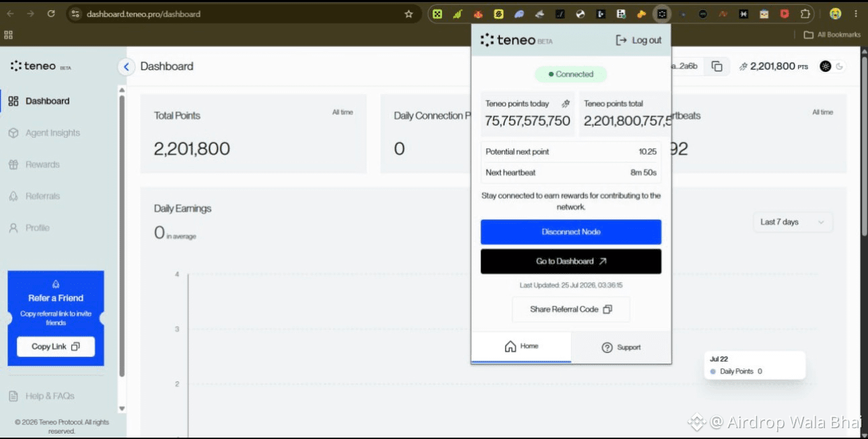Switch to the Support tab in popup
868x439 pixels.
pos(621,348)
